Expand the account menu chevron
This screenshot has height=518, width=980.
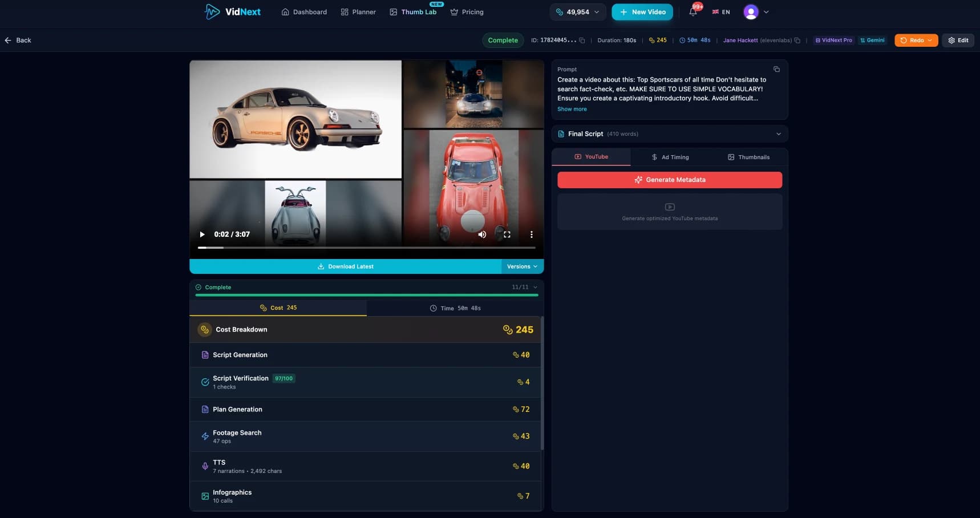pos(766,12)
